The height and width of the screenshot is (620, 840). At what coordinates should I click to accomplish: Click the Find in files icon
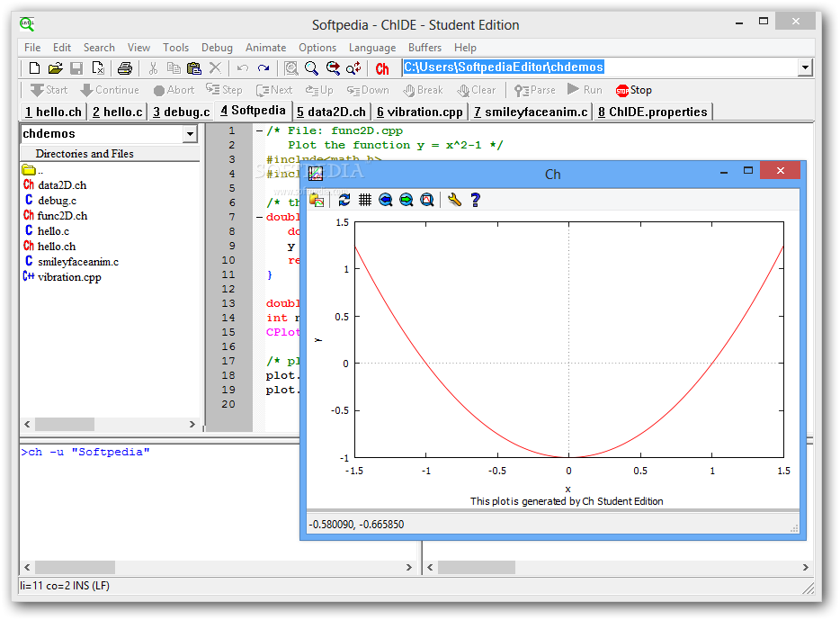pos(290,68)
